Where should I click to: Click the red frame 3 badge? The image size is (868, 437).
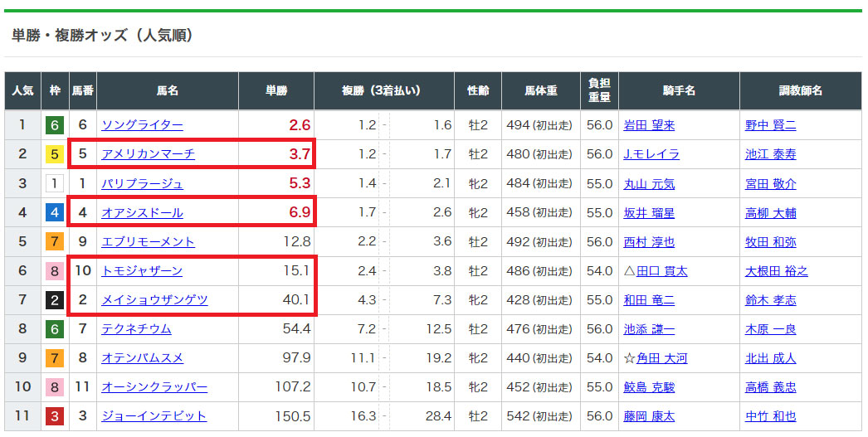pyautogui.click(x=55, y=416)
